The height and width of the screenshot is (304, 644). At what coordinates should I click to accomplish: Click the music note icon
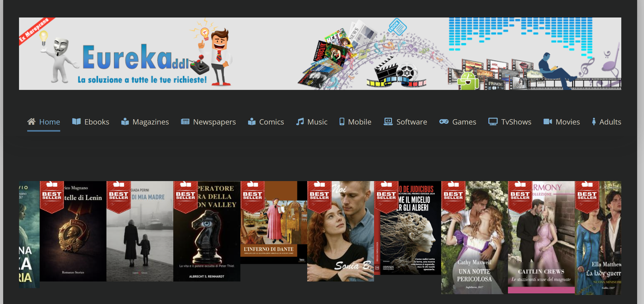point(300,122)
